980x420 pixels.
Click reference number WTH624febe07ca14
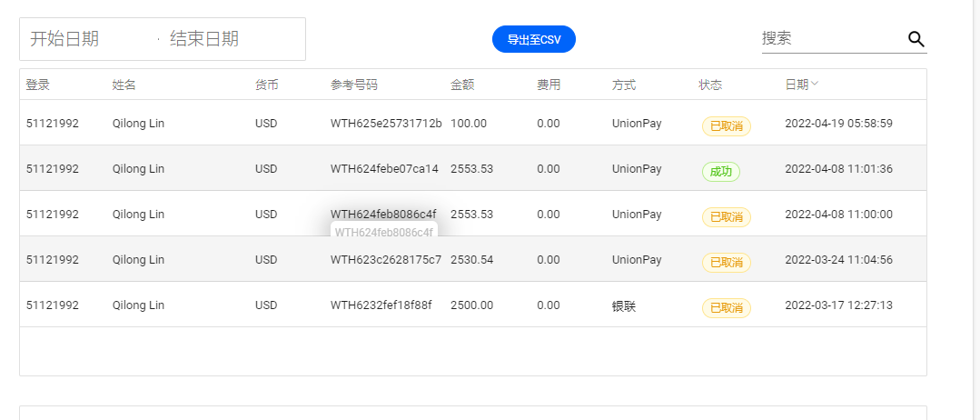point(384,169)
